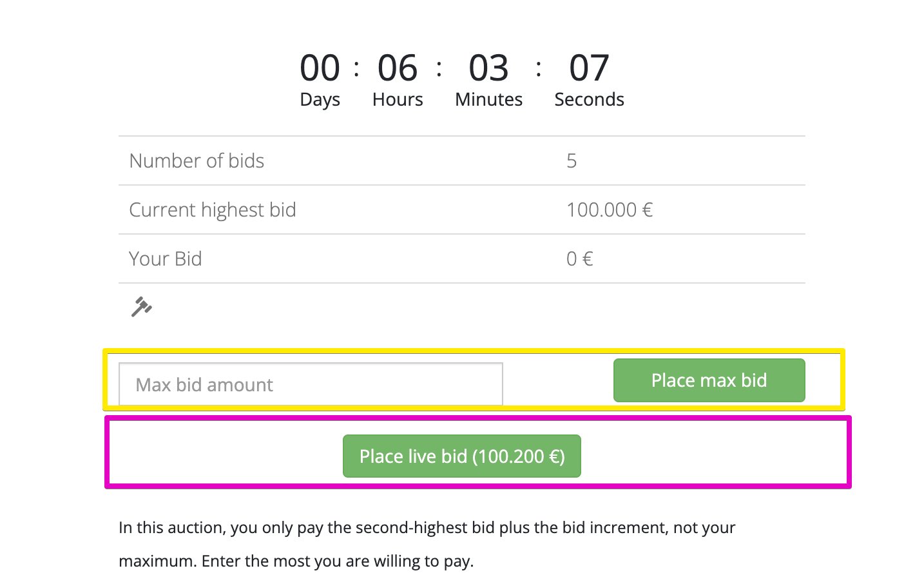Click the 0 € your bid value
924x575 pixels.
coord(579,259)
